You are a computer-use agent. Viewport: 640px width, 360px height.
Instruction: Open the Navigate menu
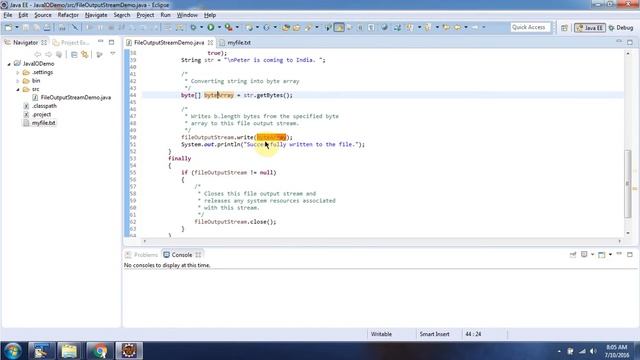tap(96, 15)
